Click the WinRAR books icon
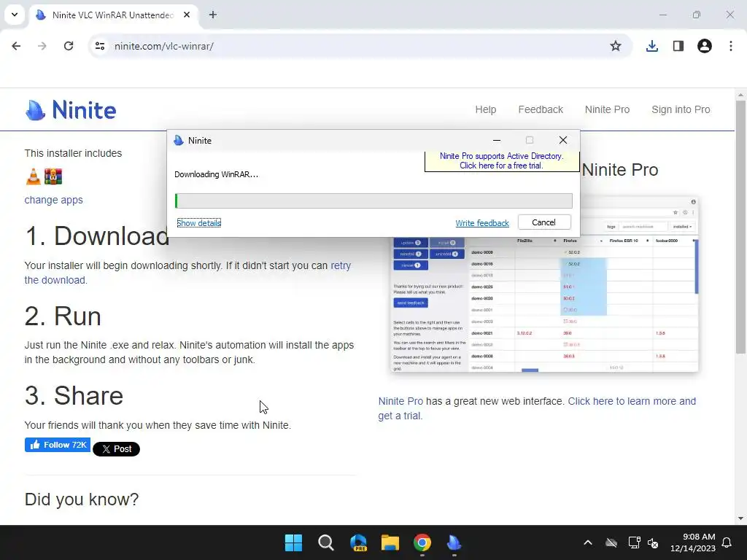The height and width of the screenshot is (560, 747). (53, 176)
